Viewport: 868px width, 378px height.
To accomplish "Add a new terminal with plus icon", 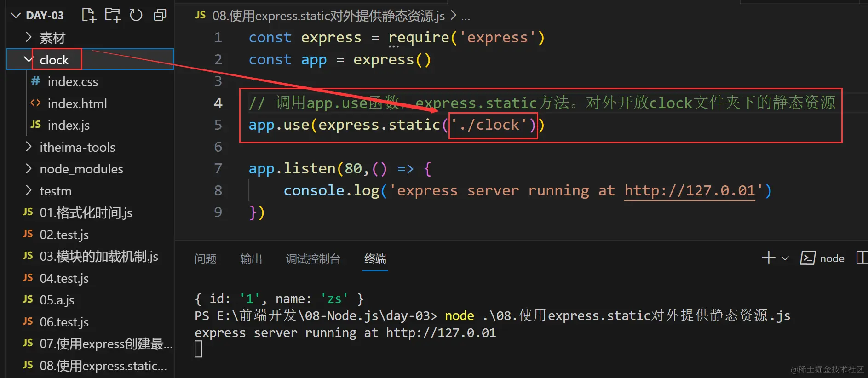I will (769, 258).
